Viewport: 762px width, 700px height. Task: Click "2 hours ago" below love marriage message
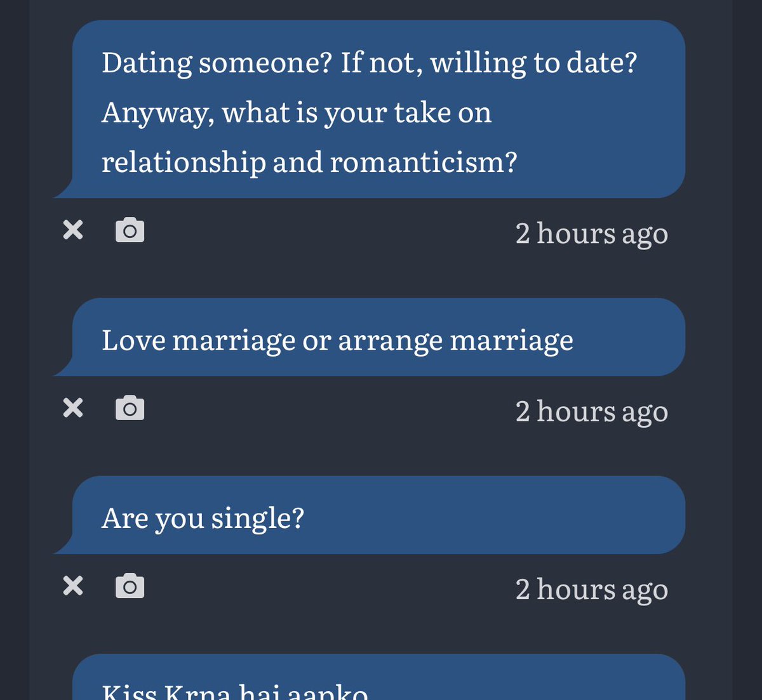pos(592,412)
